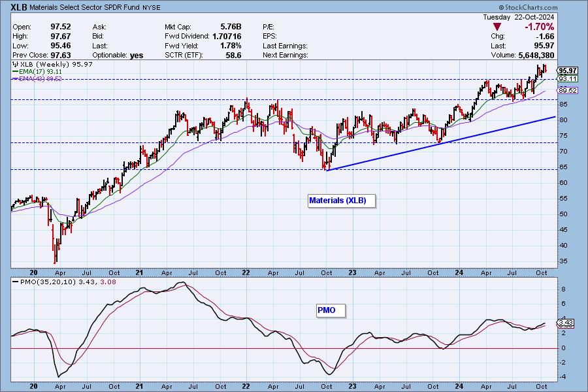The height and width of the screenshot is (392, 588).
Task: Click the SCTR (ETF) value 58.6
Action: pos(234,55)
